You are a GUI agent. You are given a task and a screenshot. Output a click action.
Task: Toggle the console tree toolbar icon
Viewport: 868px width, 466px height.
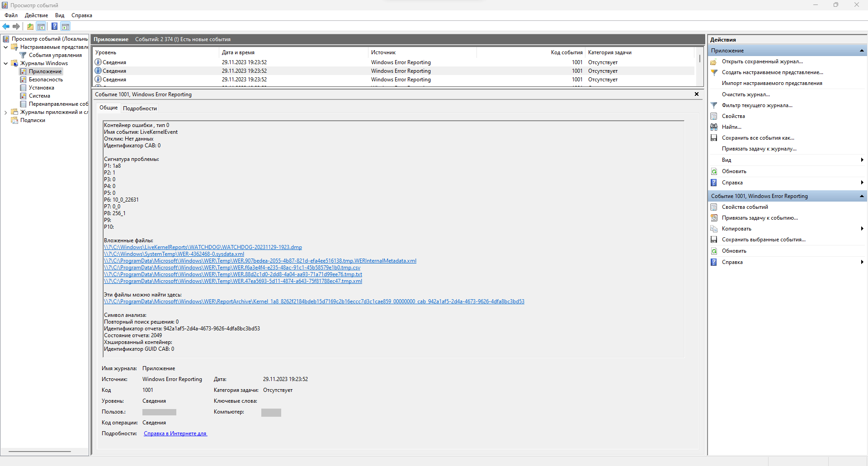41,26
